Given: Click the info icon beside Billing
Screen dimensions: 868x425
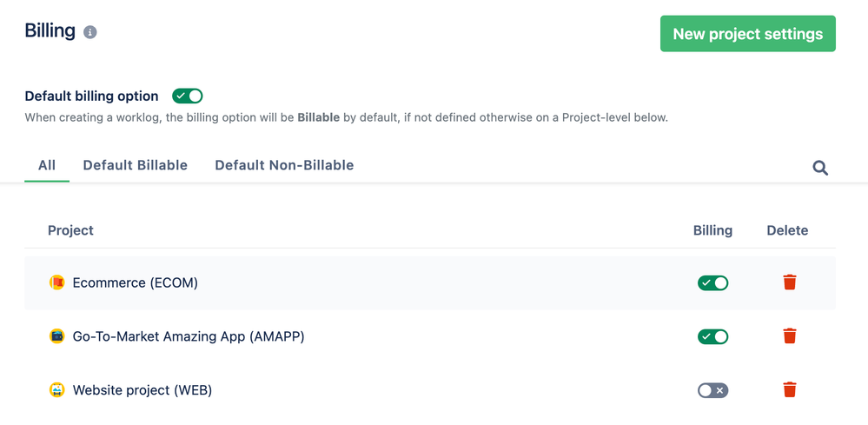Looking at the screenshot, I should (x=89, y=32).
